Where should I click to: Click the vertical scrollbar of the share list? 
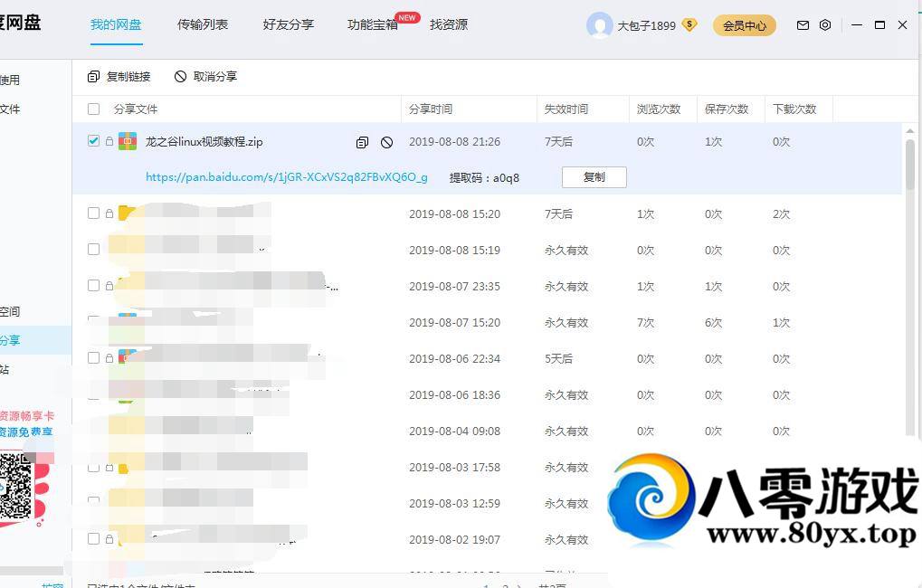pos(909,163)
